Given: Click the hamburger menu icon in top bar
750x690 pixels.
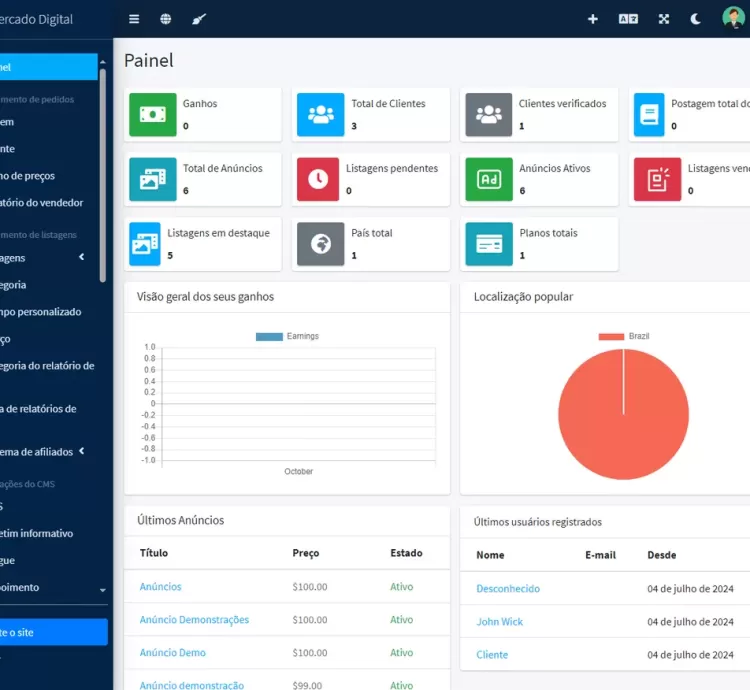Looking at the screenshot, I should (x=134, y=19).
